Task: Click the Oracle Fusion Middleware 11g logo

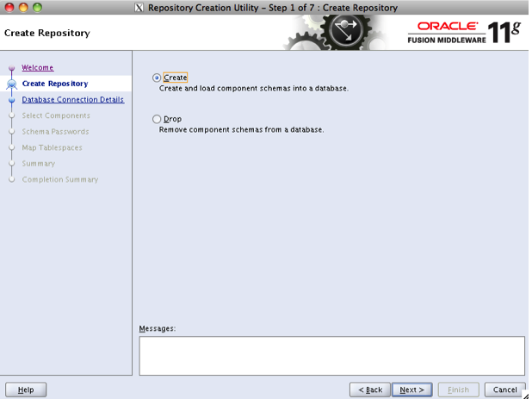Action: tap(465, 33)
